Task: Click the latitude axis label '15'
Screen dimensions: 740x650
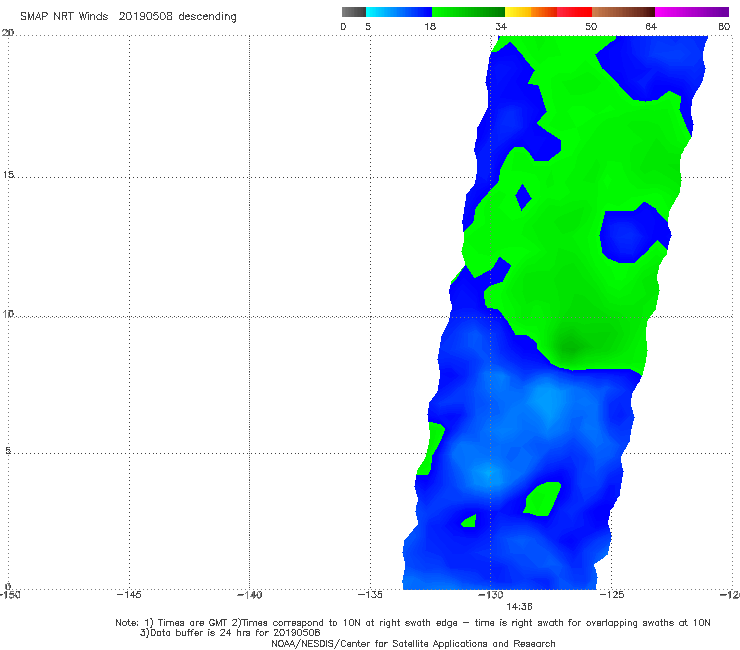Action: coord(8,175)
